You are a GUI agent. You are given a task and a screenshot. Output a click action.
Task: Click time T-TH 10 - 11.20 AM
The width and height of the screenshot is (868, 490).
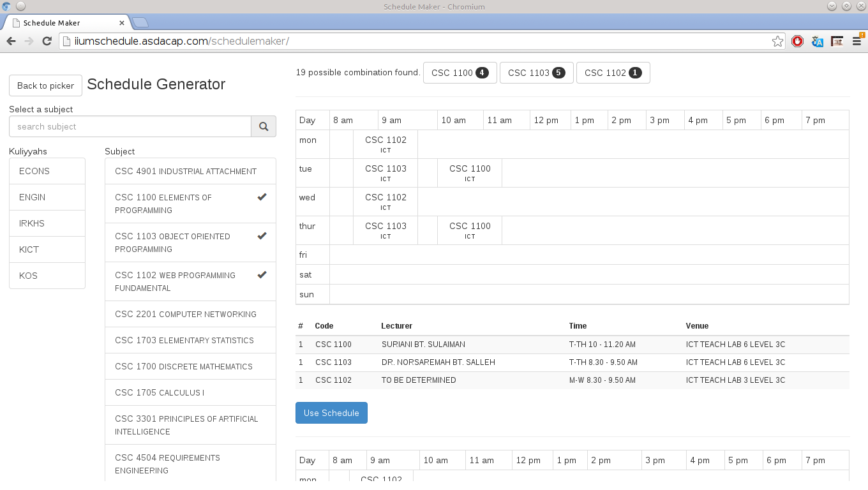(602, 345)
